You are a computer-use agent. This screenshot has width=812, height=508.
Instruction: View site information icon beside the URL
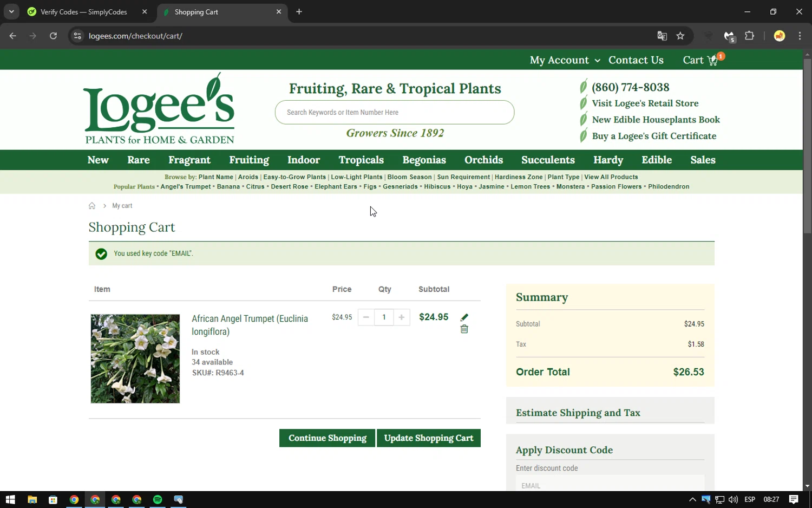coord(77,36)
